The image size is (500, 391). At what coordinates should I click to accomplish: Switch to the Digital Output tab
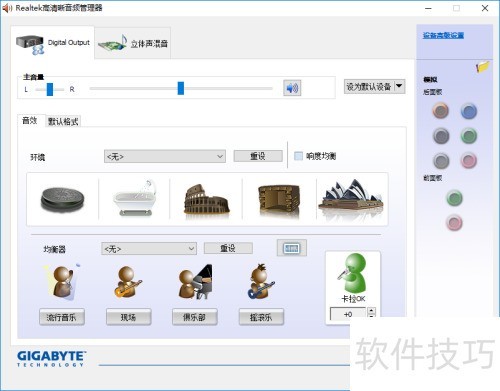coord(53,43)
